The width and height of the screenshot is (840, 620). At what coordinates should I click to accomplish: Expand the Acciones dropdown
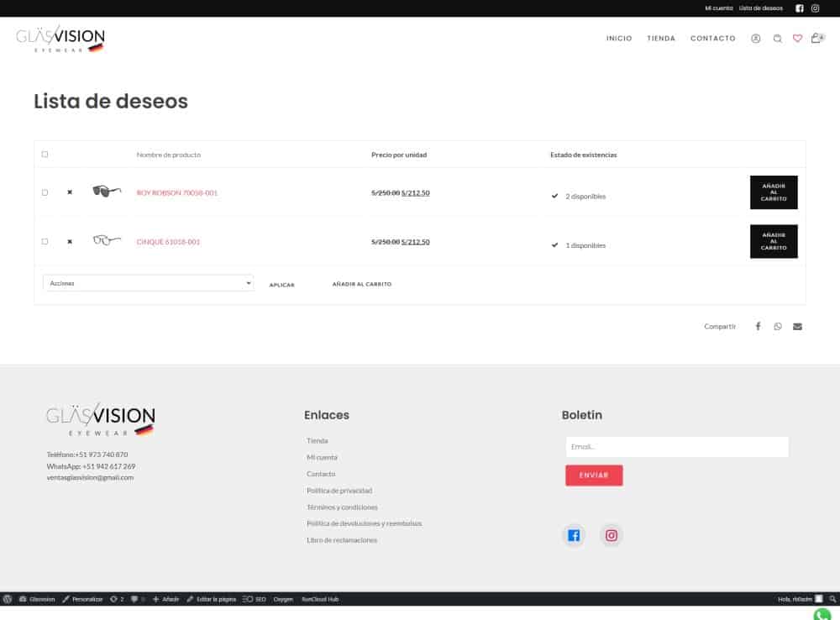click(148, 283)
